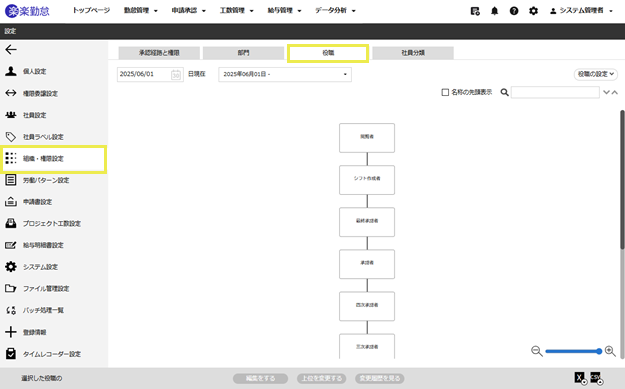Screen dimensions: 625x389
Task: Select the シフト作成者 node
Action: (x=367, y=180)
